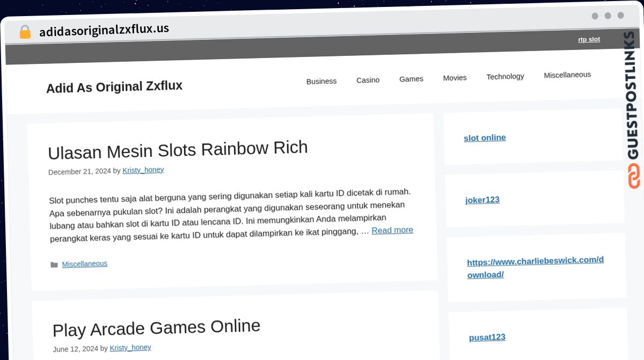
Task: Click the adidasoriginalzxflux.us address text
Action: pyautogui.click(x=104, y=30)
